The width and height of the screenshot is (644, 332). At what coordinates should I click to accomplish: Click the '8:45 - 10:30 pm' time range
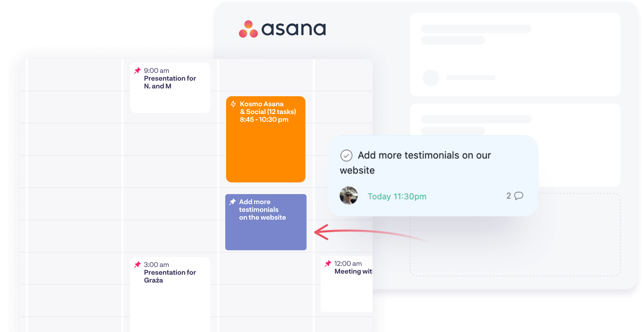click(x=264, y=120)
